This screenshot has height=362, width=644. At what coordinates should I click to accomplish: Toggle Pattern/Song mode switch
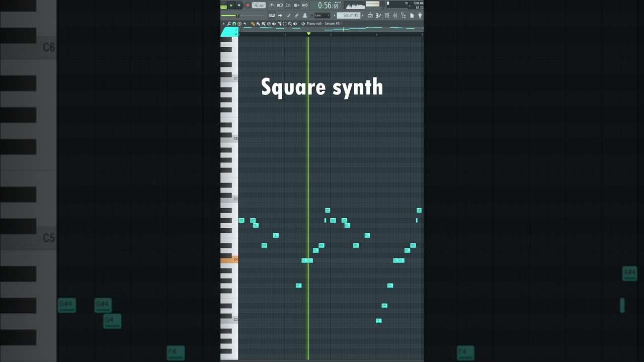223,6
